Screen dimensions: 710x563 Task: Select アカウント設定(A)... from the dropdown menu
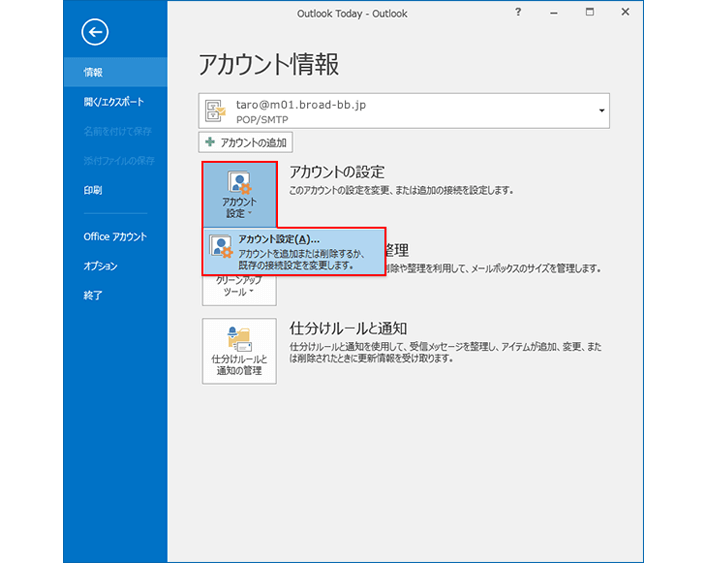pos(293,252)
